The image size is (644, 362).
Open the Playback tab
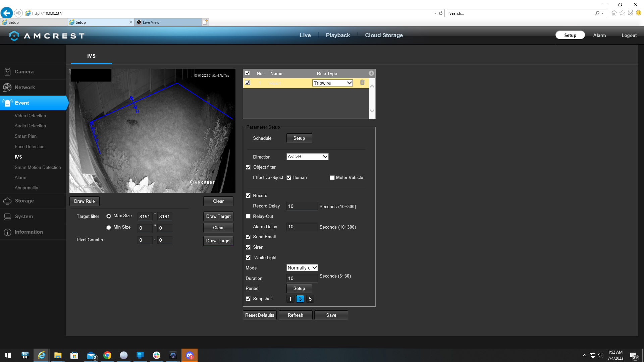(x=338, y=35)
